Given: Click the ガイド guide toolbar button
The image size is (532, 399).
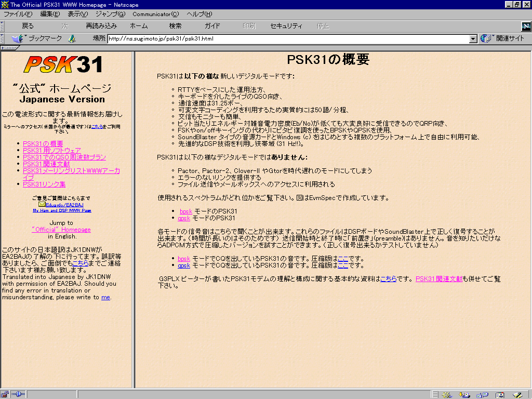Looking at the screenshot, I should (212, 26).
